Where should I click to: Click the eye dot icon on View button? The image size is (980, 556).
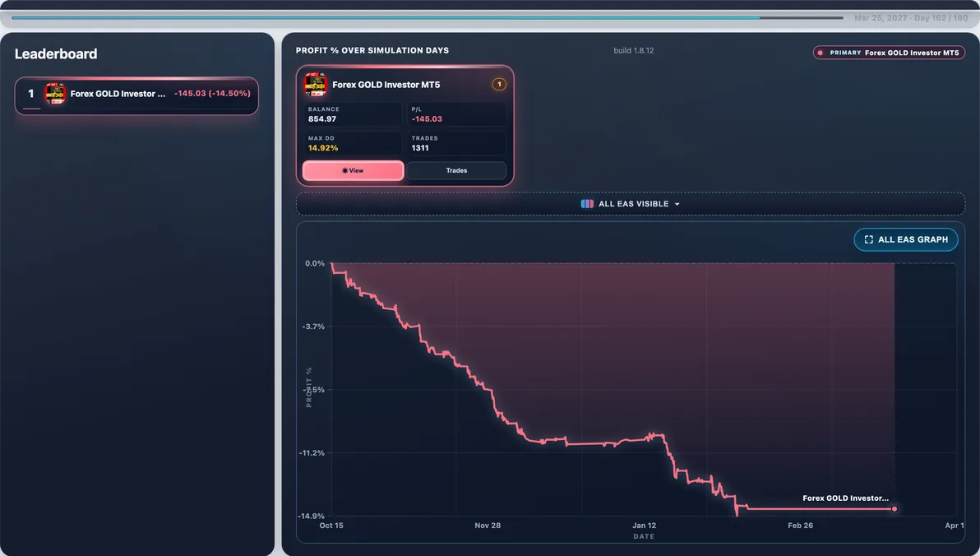coord(345,171)
